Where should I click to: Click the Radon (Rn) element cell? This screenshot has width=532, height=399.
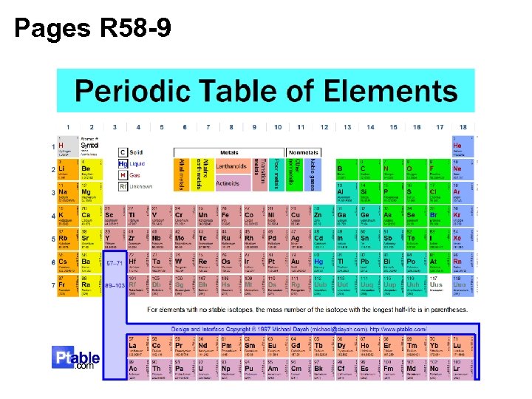[x=463, y=262]
